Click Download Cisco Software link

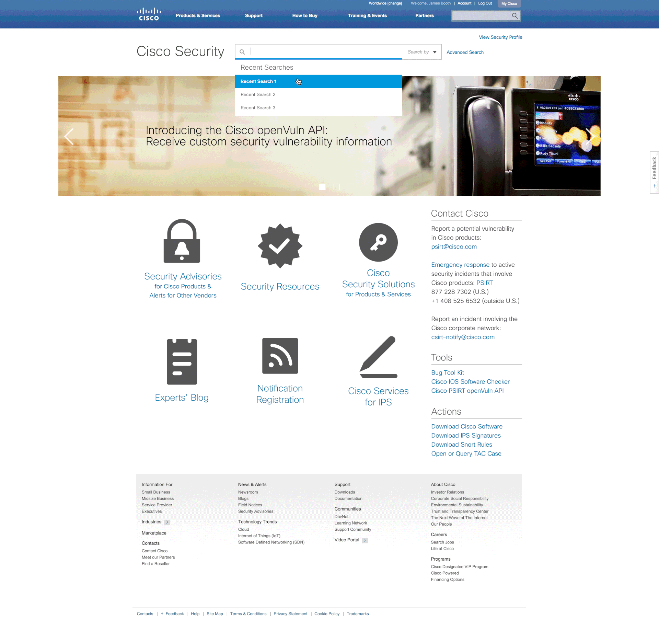click(466, 426)
